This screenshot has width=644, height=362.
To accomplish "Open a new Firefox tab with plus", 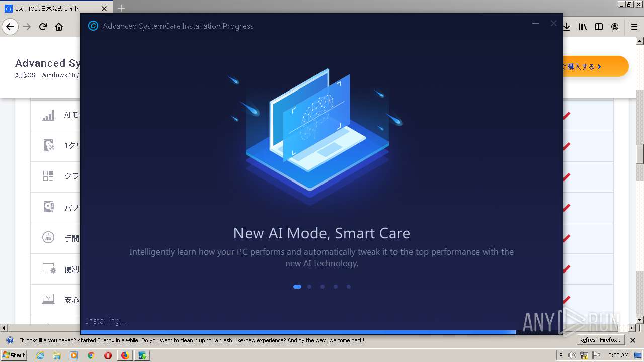I will tap(121, 8).
